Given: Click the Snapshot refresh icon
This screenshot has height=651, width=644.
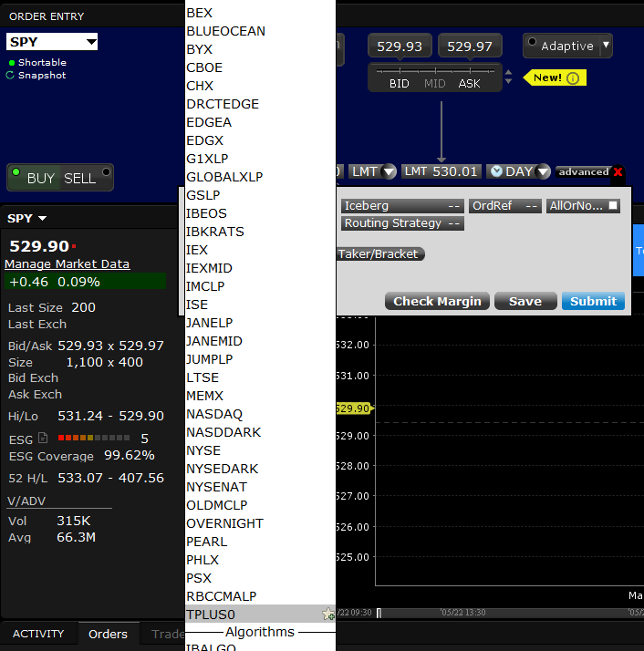Looking at the screenshot, I should [x=11, y=76].
